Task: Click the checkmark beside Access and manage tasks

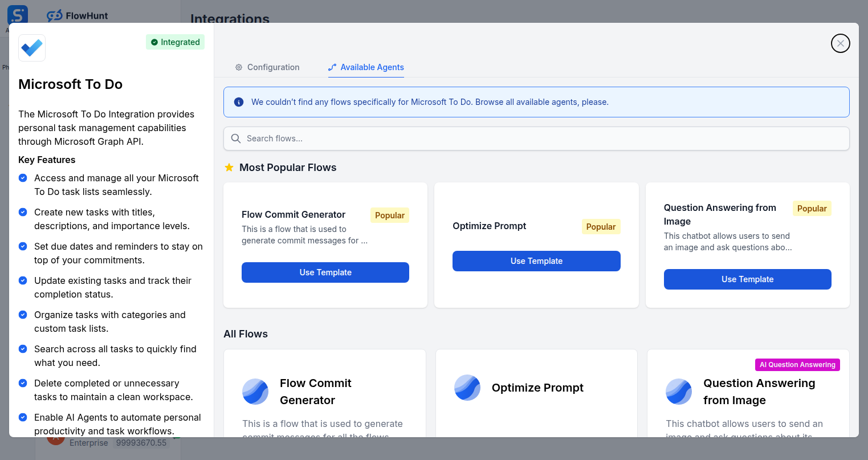Action: (x=22, y=178)
